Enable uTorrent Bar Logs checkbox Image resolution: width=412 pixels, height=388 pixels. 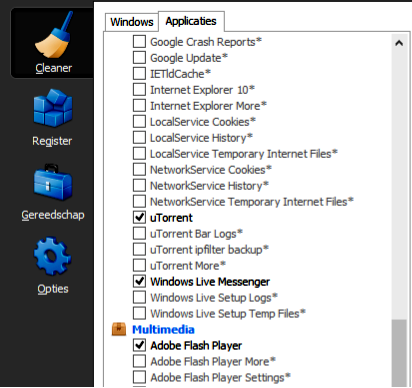pos(139,233)
